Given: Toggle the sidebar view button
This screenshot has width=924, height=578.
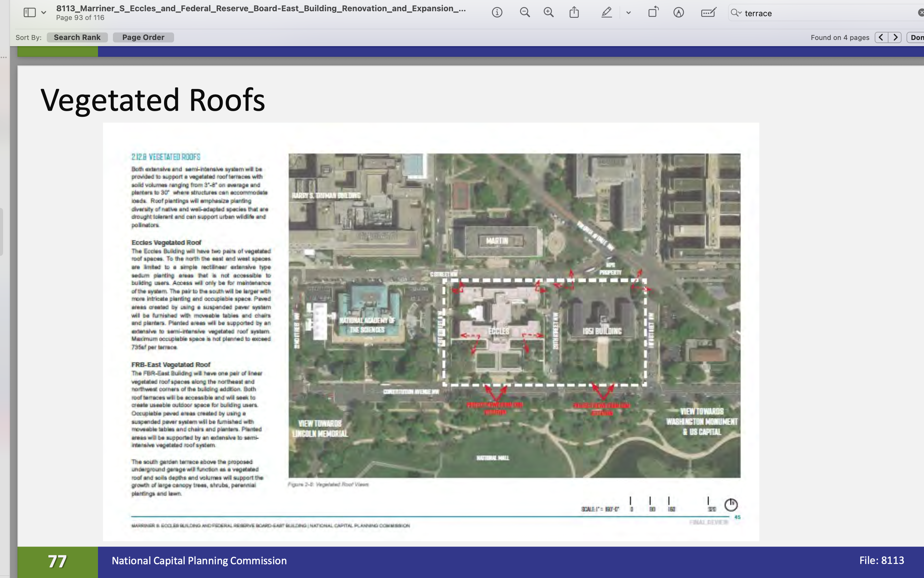Looking at the screenshot, I should (29, 12).
